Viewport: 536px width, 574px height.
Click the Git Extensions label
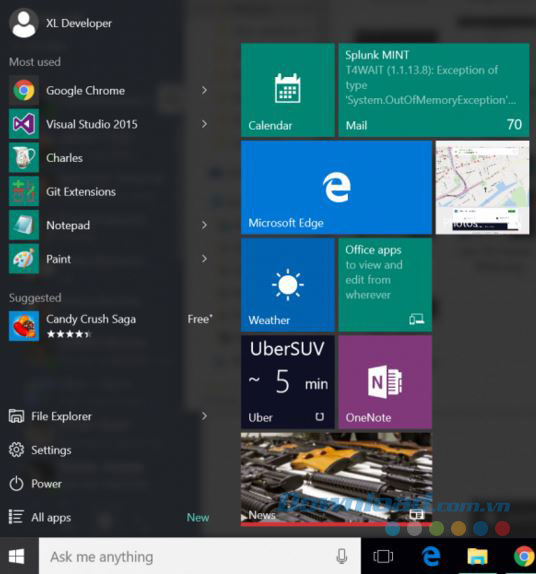click(81, 192)
